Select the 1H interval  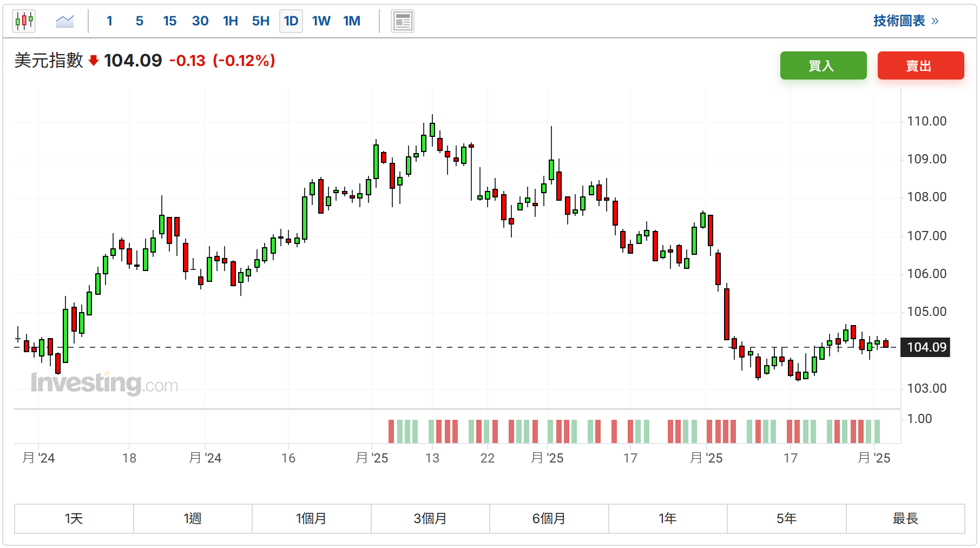231,21
